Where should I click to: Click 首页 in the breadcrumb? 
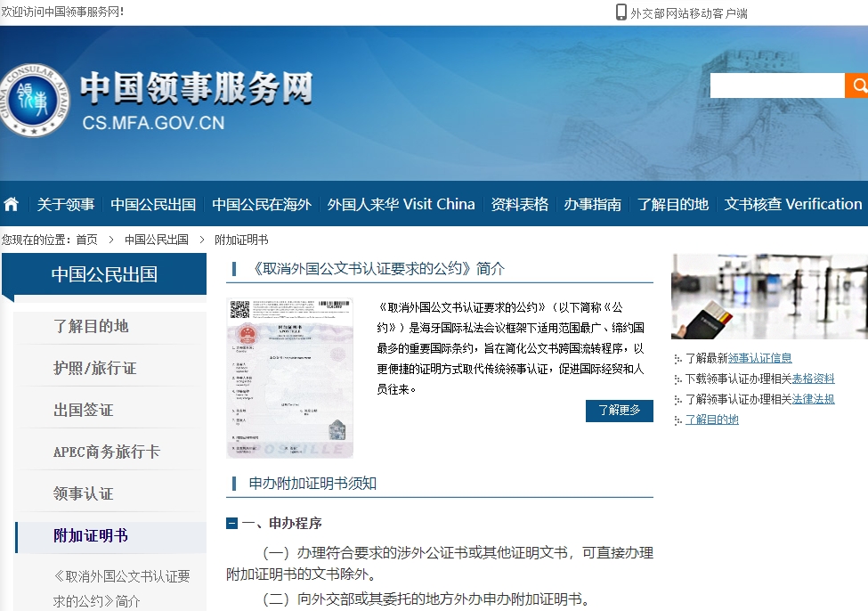[x=86, y=240]
